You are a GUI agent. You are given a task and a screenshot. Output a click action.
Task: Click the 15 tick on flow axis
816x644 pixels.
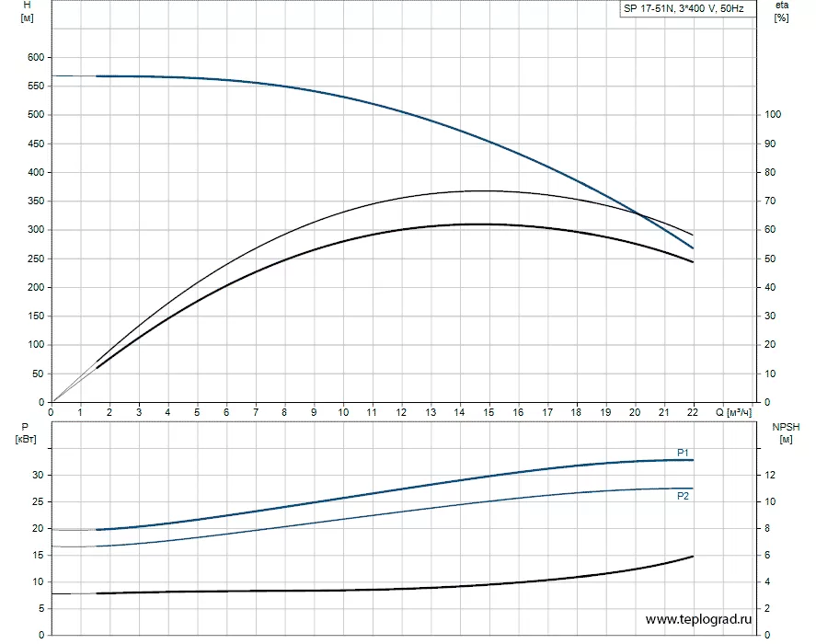[x=488, y=412]
